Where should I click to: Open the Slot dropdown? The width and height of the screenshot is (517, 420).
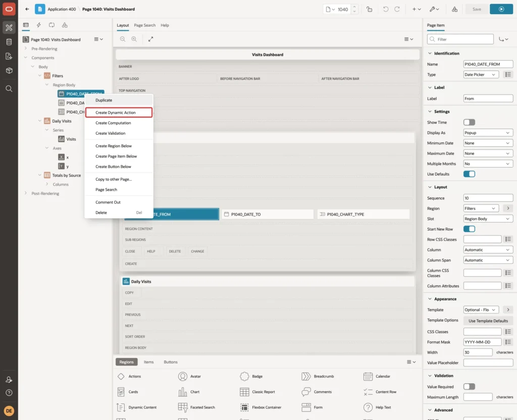488,219
